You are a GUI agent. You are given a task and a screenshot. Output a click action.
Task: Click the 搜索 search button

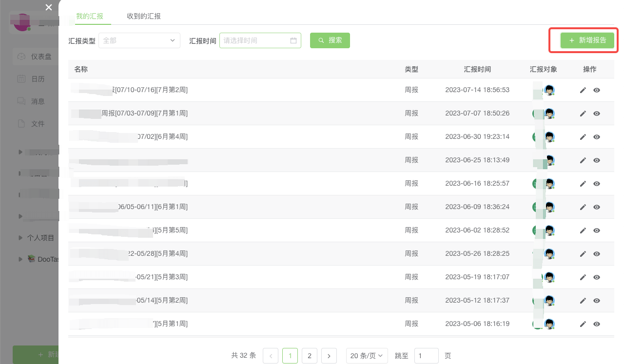[330, 40]
